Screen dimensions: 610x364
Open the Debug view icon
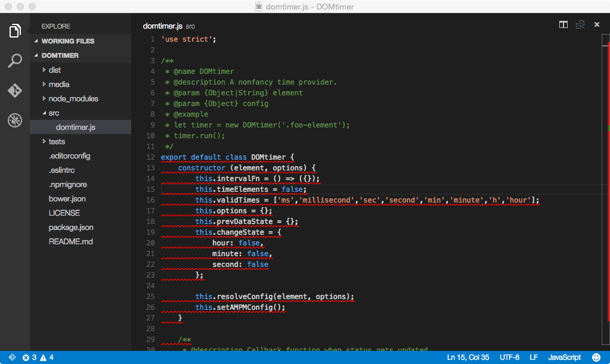click(15, 120)
